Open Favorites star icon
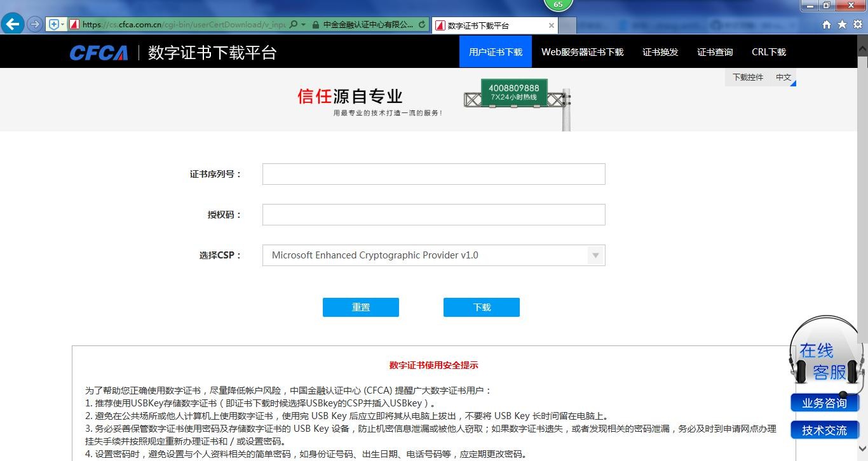Image resolution: width=868 pixels, height=461 pixels. click(842, 24)
